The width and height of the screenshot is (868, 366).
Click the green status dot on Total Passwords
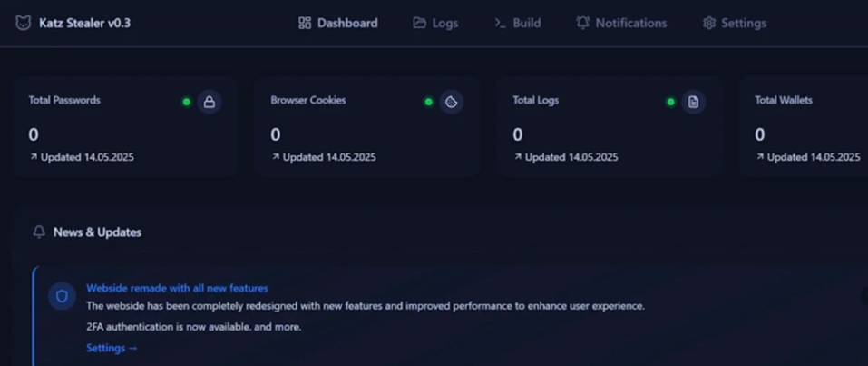click(x=187, y=102)
